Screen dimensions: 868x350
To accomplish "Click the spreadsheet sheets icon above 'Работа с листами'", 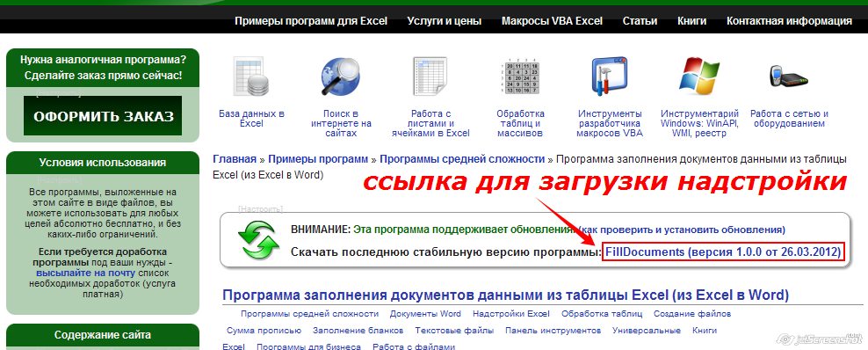I will point(430,76).
